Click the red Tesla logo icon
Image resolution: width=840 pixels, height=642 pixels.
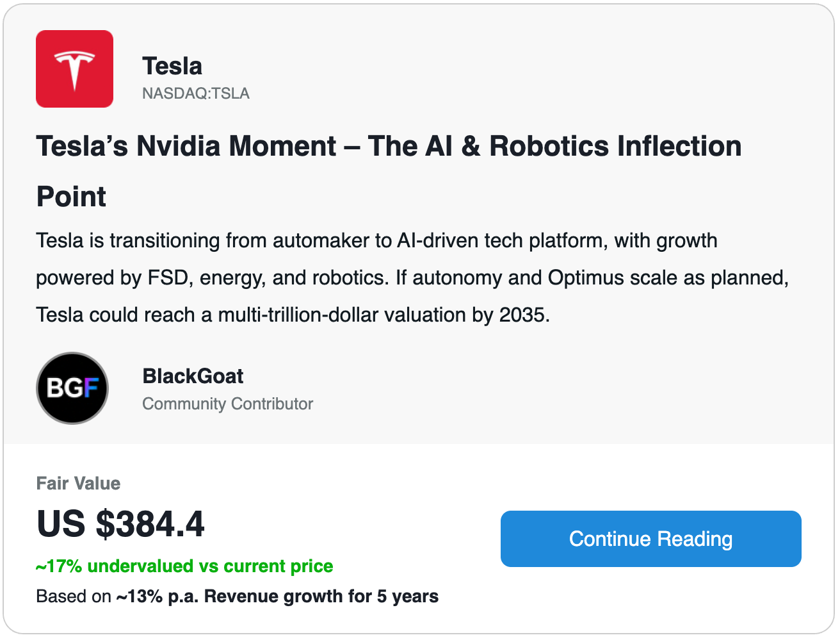pos(74,69)
